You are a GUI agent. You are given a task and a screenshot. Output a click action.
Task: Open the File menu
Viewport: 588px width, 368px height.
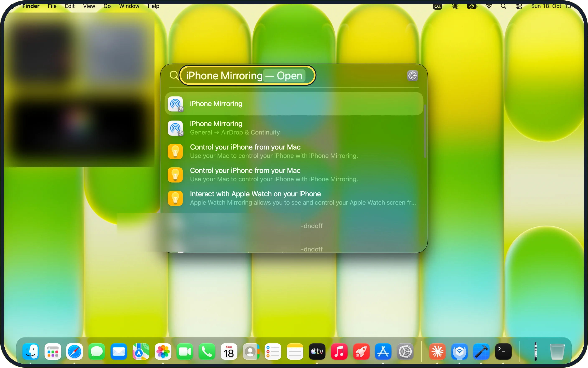pyautogui.click(x=52, y=6)
